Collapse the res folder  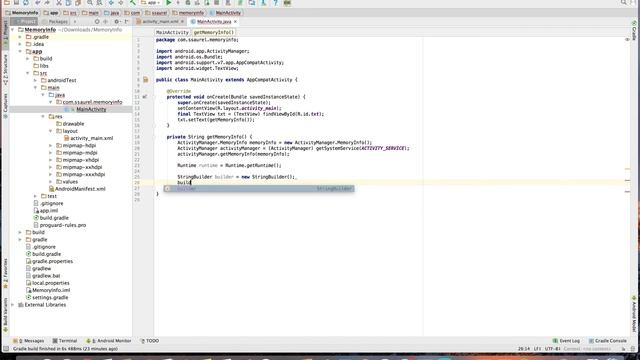click(x=43, y=117)
